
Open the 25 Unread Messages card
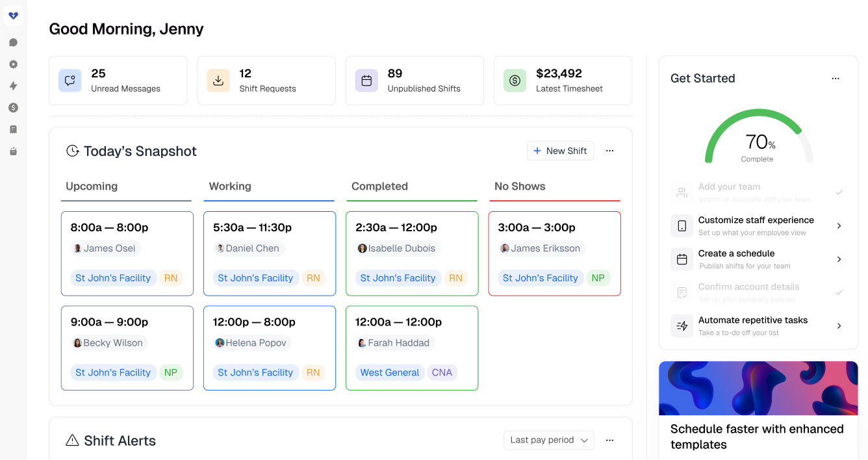[x=118, y=81]
